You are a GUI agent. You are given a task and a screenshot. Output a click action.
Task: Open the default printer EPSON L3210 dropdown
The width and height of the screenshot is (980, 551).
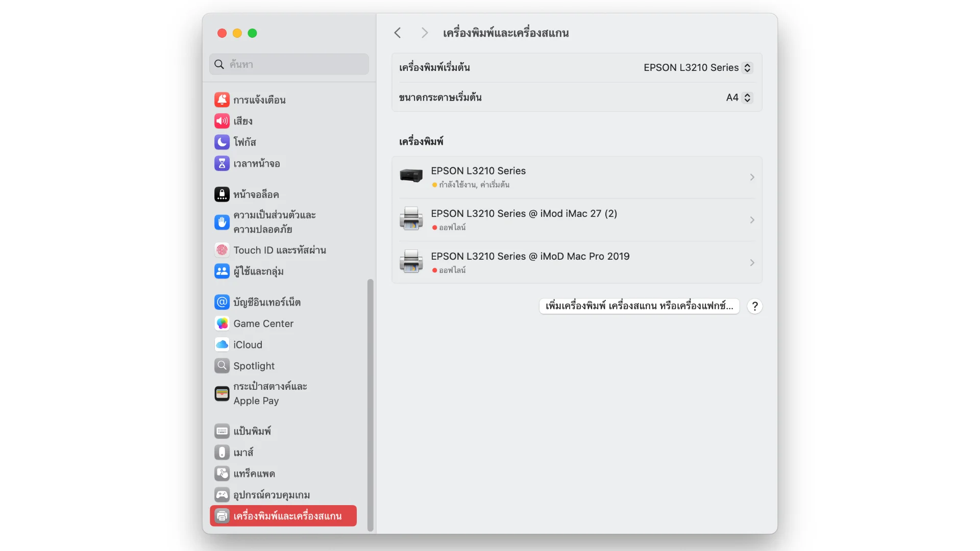(698, 68)
